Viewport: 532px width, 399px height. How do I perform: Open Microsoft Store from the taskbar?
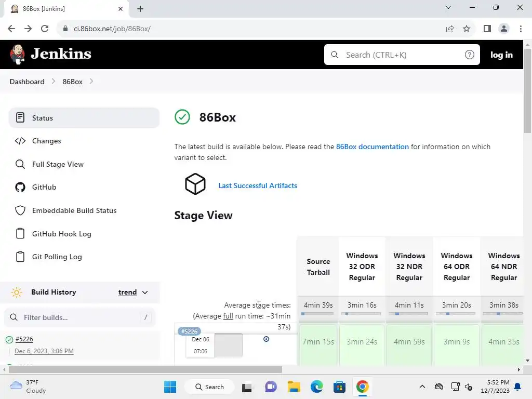click(339, 387)
